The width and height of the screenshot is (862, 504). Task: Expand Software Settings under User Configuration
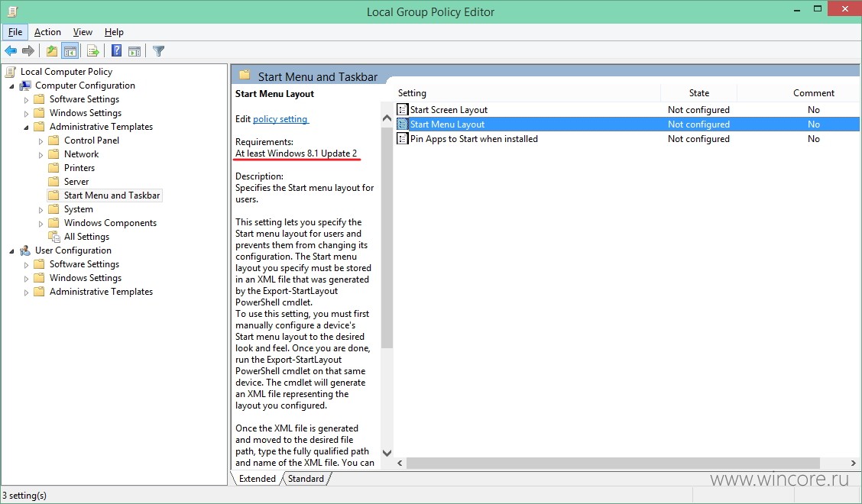tap(26, 265)
